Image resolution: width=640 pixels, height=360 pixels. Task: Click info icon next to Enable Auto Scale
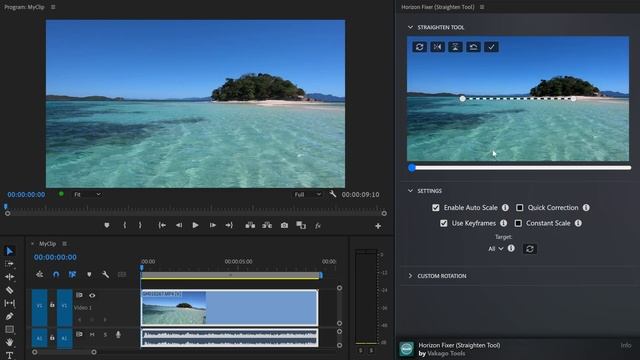click(x=505, y=207)
